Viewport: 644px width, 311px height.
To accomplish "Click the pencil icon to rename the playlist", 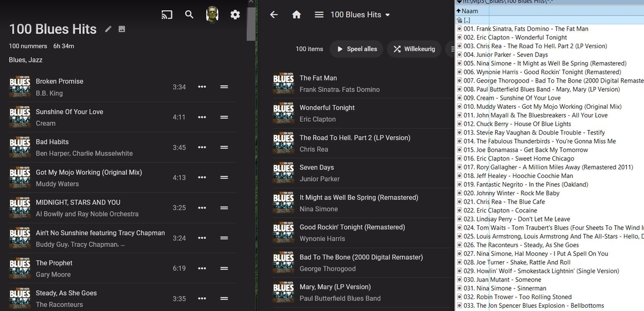I will (108, 29).
